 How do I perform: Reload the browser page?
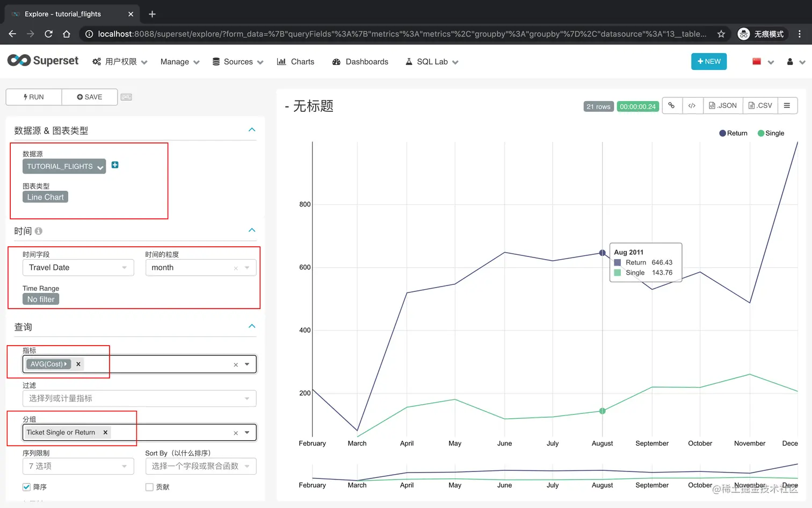coord(48,34)
